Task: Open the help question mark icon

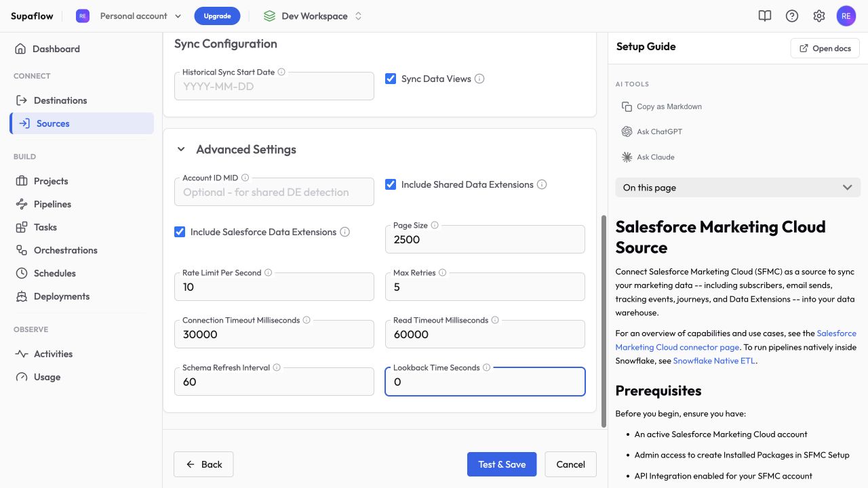Action: (792, 16)
